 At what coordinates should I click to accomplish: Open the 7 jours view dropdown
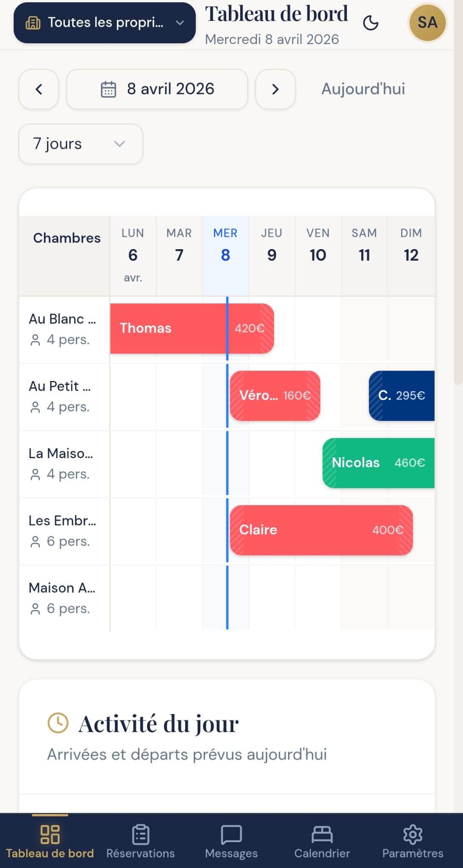[x=80, y=144]
